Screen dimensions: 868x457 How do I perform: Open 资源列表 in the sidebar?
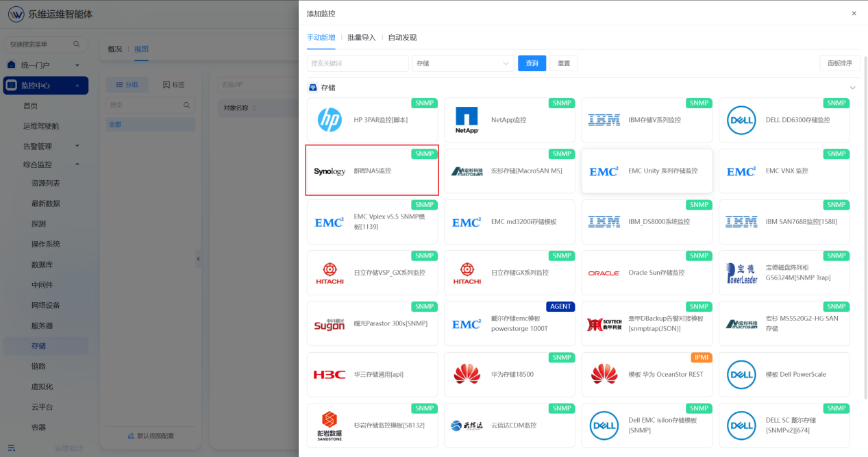45,184
